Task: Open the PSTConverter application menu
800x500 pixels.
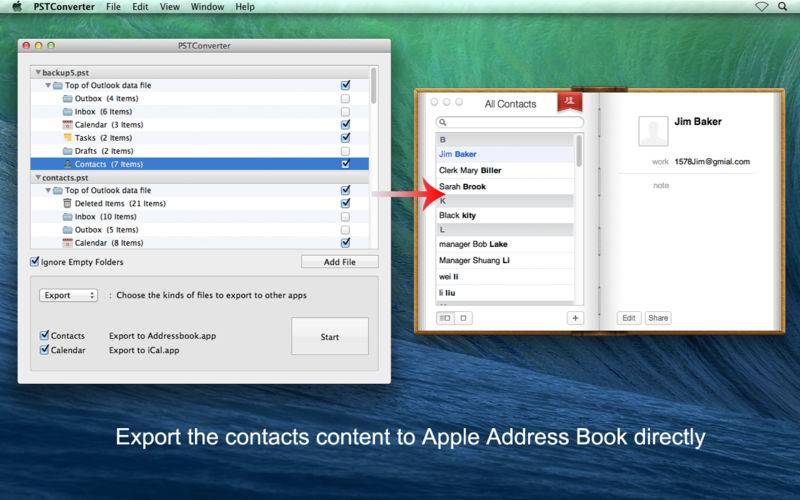Action: click(64, 7)
